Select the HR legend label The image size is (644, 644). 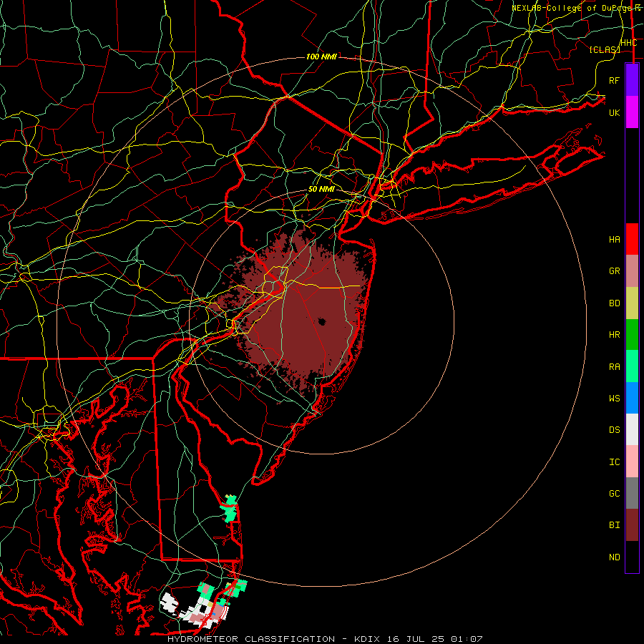click(614, 335)
